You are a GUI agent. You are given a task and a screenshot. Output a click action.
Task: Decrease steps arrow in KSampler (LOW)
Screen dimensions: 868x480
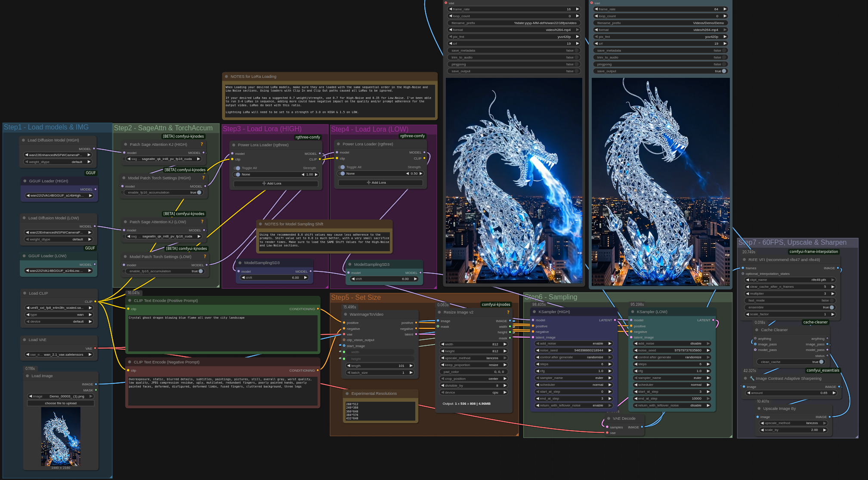[x=636, y=364]
